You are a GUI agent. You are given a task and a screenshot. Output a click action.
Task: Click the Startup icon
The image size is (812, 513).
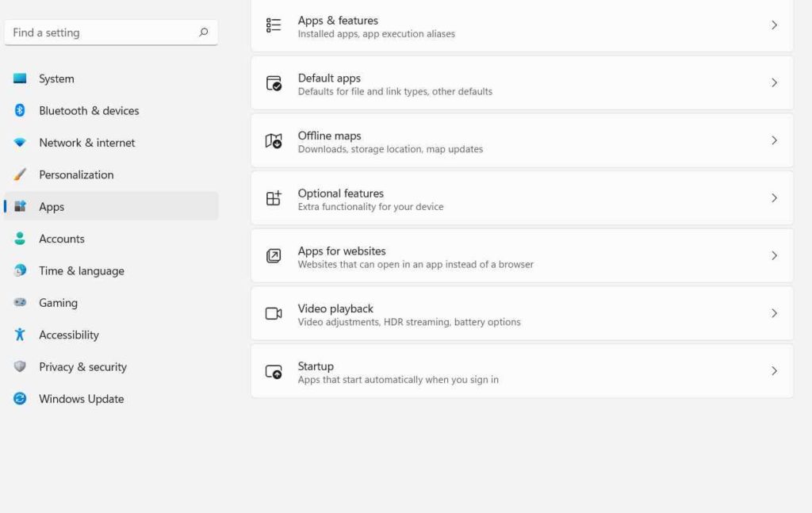274,371
